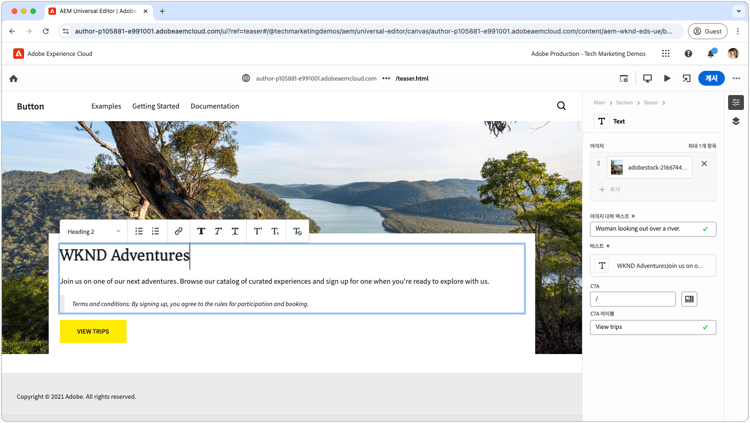Apply bulleted list formatting
This screenshot has width=750, height=423.
(139, 232)
